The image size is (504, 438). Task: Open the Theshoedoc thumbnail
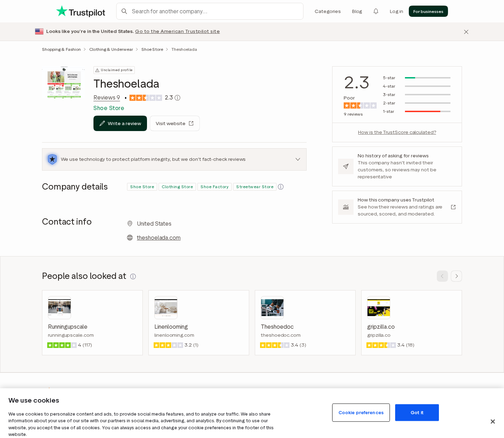[x=272, y=308]
